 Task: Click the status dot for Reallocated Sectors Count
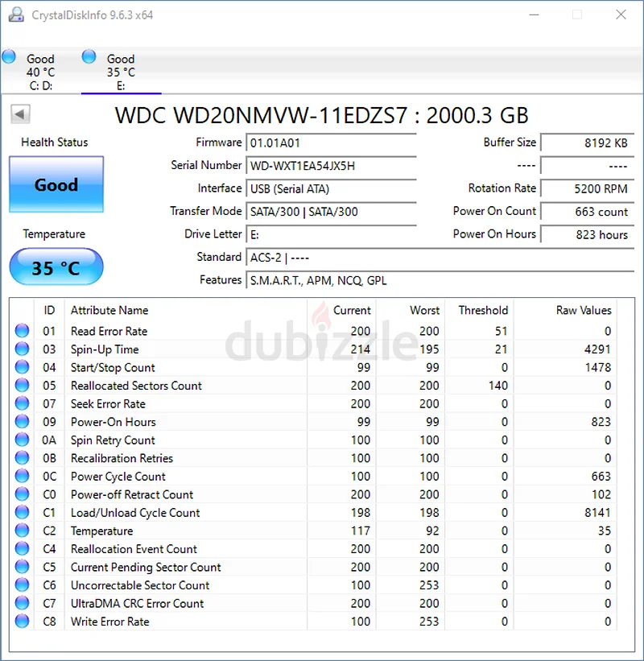click(x=22, y=386)
